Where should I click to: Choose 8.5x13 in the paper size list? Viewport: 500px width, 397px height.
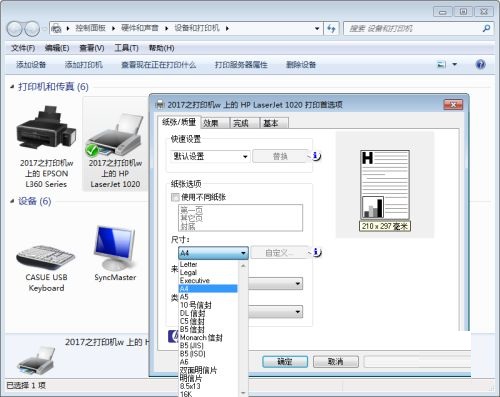pos(209,386)
